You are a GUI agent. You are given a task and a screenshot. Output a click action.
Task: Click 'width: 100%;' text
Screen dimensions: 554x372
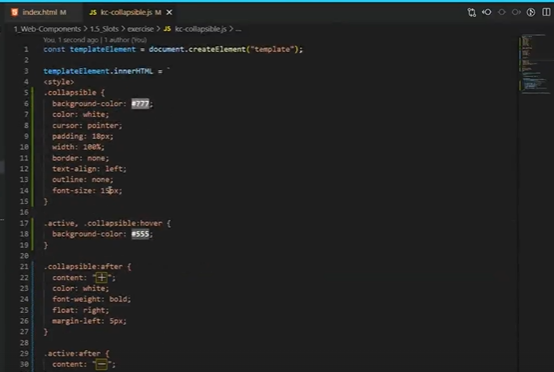click(78, 147)
